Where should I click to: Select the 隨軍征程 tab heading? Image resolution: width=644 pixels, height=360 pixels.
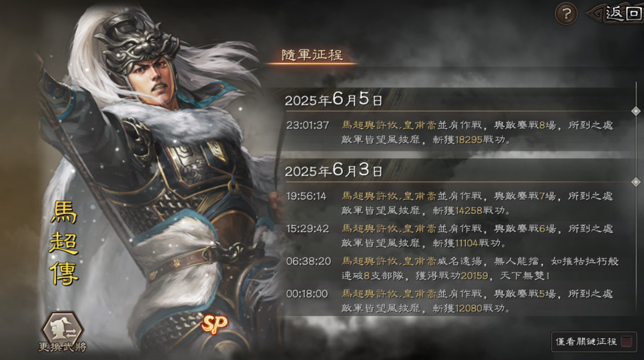pyautogui.click(x=312, y=55)
